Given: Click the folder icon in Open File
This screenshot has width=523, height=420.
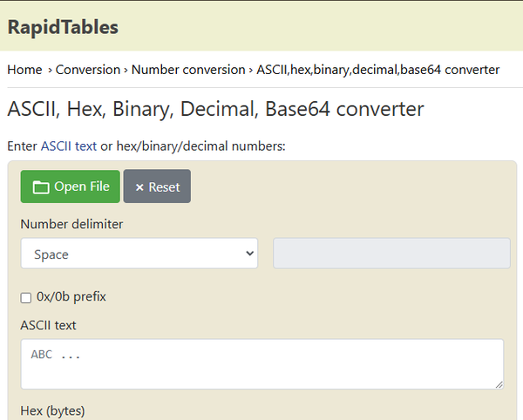Looking at the screenshot, I should (40, 186).
